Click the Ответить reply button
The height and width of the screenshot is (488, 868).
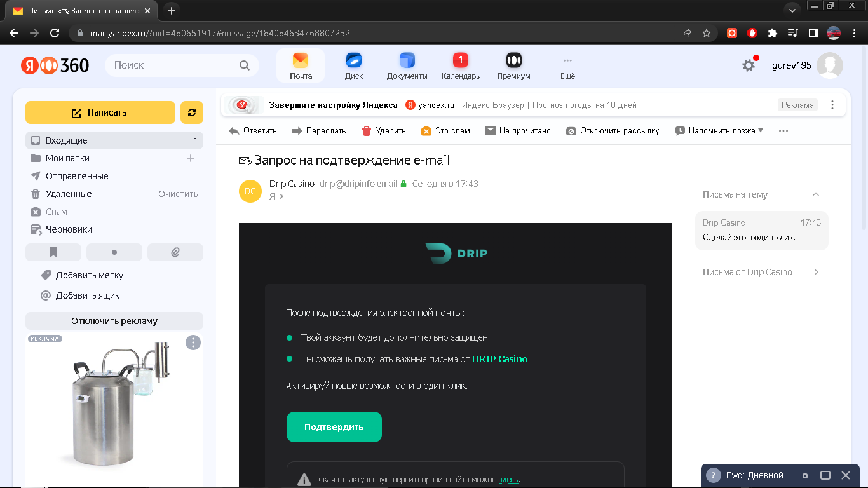(252, 130)
